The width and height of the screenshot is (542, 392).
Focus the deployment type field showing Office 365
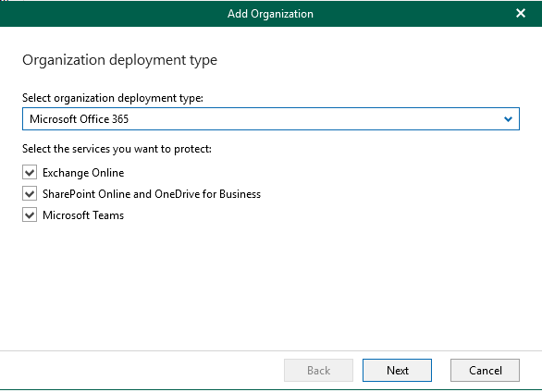point(271,119)
